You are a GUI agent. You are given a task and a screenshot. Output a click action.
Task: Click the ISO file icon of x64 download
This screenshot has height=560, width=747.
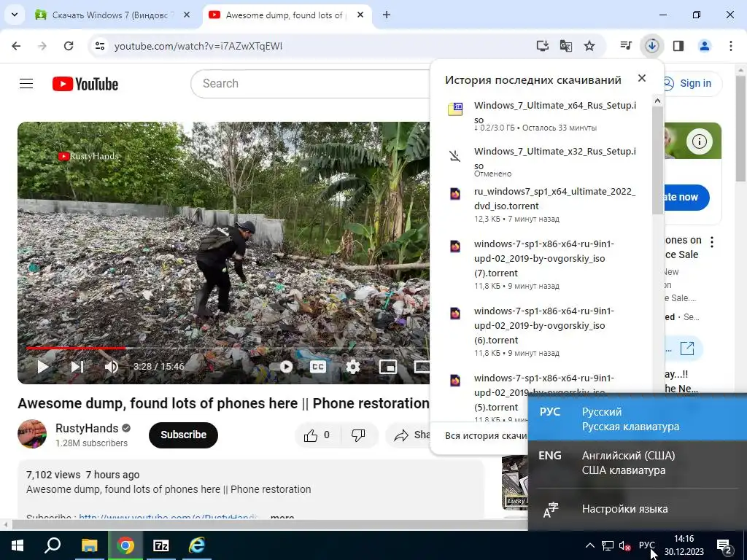pyautogui.click(x=455, y=109)
